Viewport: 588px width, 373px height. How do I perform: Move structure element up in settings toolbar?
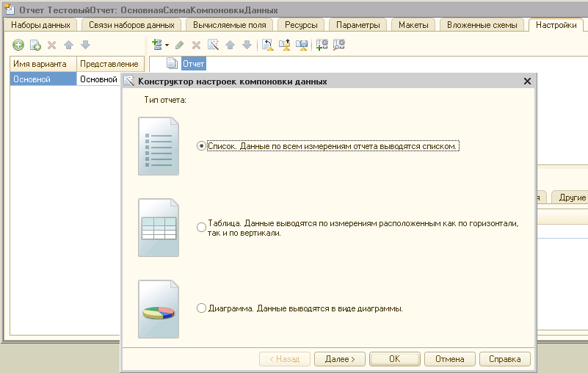click(x=231, y=45)
